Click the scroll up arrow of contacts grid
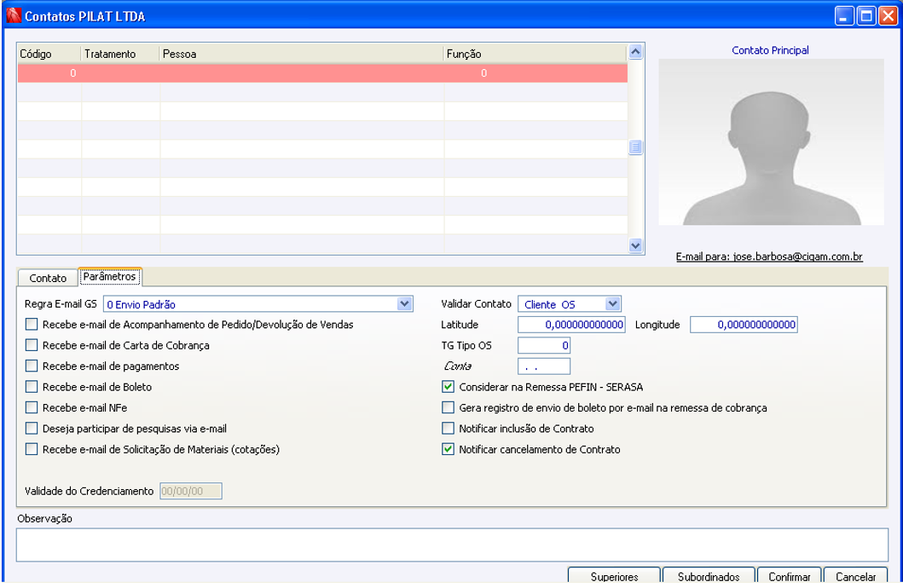Image resolution: width=903 pixels, height=588 pixels. click(635, 52)
